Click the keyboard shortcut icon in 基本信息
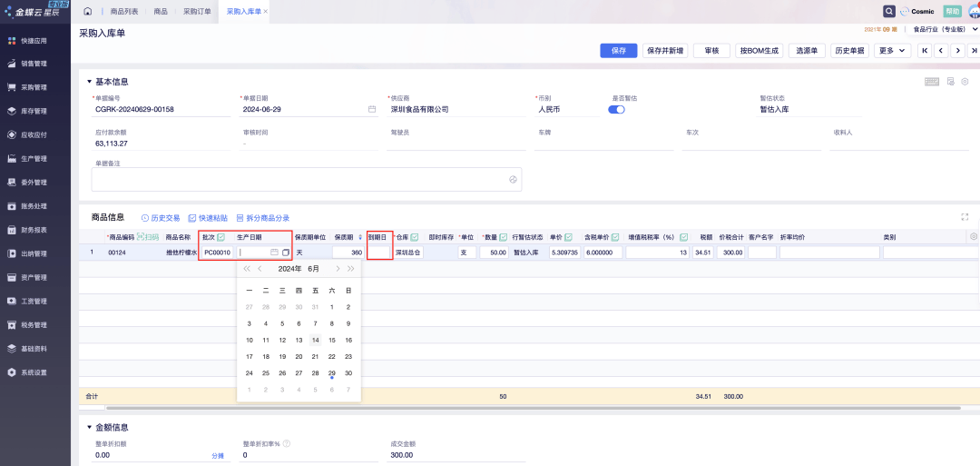This screenshot has width=980, height=466. coord(932,82)
